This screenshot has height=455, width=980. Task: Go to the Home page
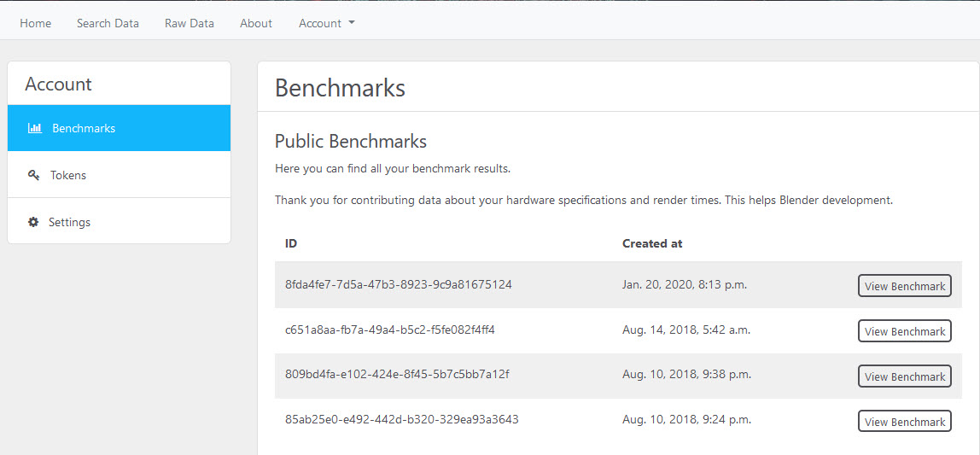[36, 23]
